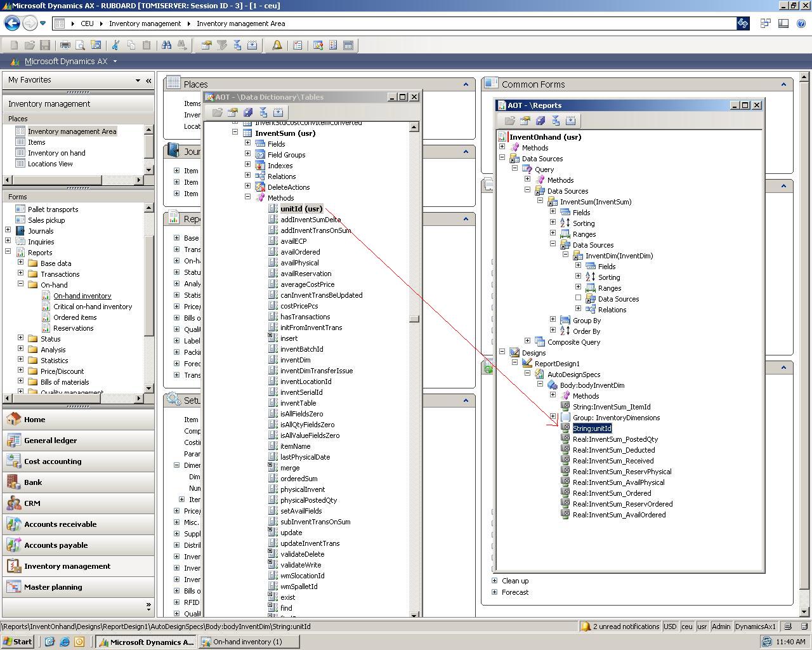This screenshot has width=812, height=650.
Task: Click Save all icon in AOT Tables toolbar
Action: (248, 112)
